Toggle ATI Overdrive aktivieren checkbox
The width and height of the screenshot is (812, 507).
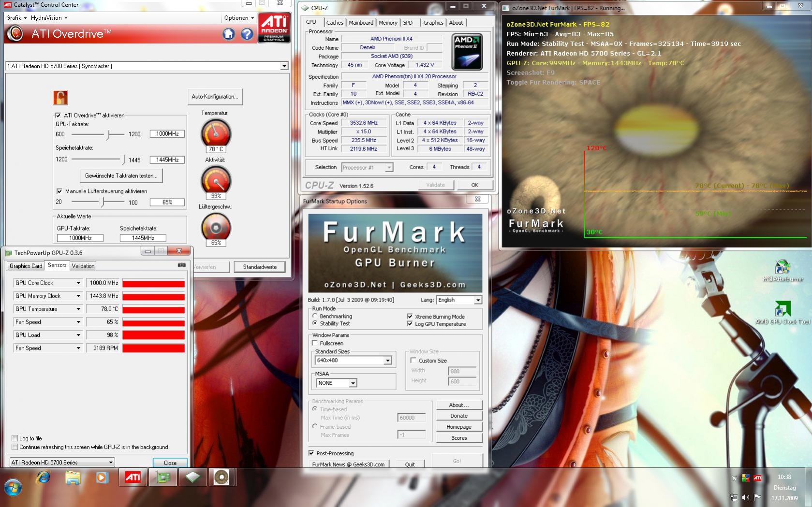point(58,116)
